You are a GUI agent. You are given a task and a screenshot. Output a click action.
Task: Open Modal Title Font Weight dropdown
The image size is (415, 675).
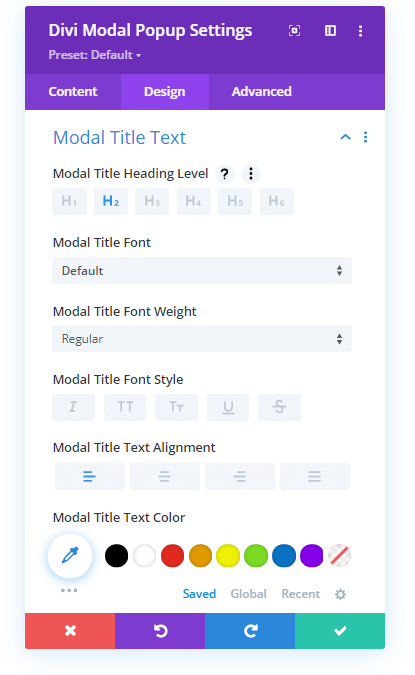point(202,339)
